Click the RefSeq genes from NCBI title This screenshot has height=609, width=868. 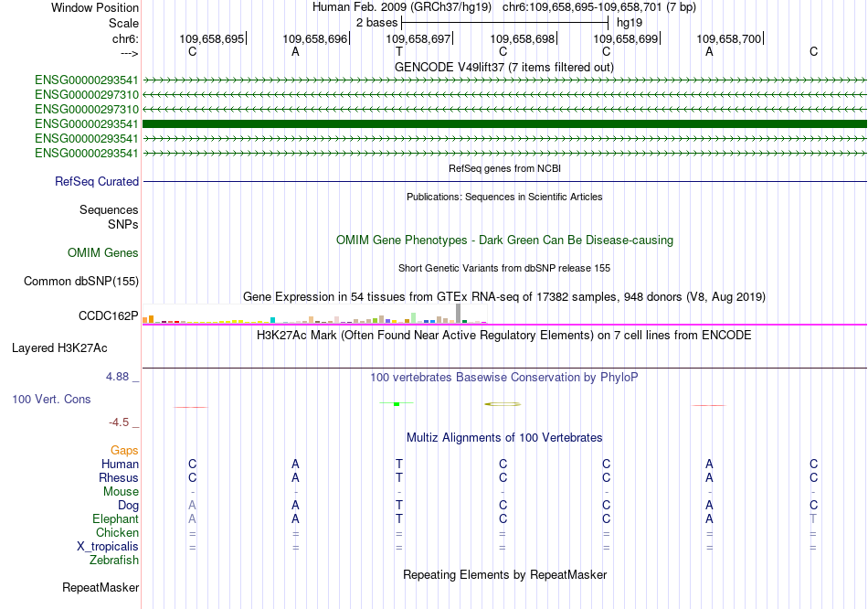[x=504, y=168]
